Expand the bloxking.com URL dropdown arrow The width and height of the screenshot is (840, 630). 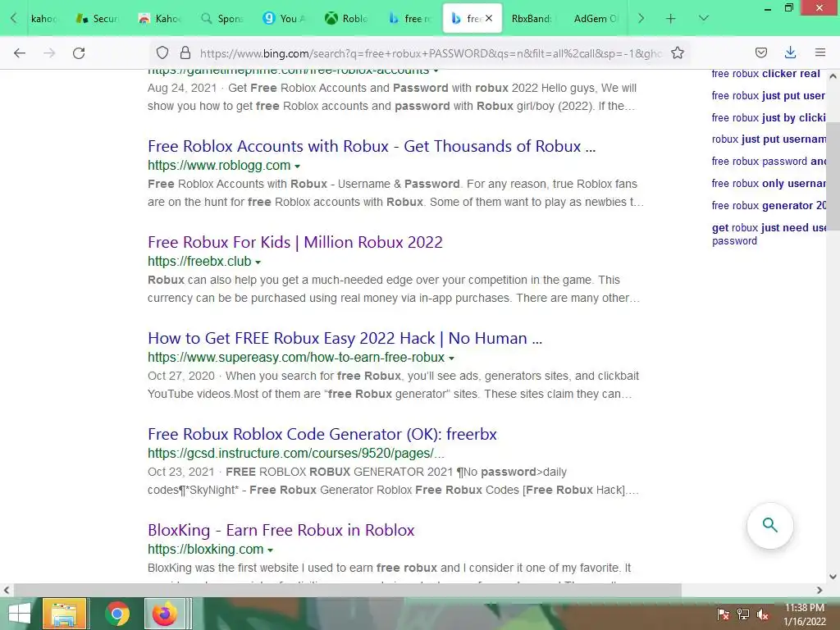pyautogui.click(x=270, y=550)
